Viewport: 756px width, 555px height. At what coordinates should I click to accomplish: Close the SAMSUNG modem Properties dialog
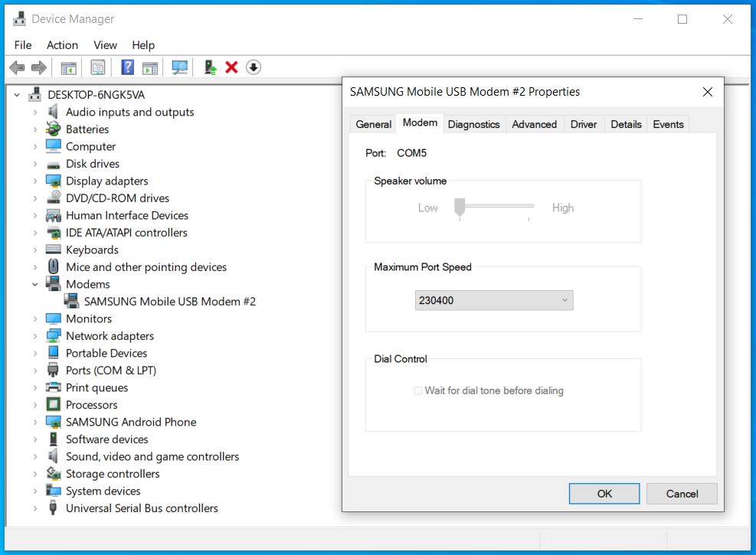click(x=707, y=92)
